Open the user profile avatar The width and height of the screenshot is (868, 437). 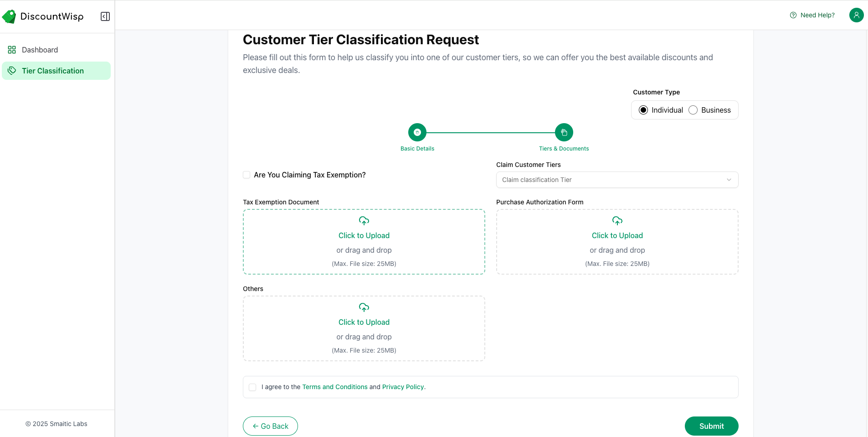click(856, 15)
